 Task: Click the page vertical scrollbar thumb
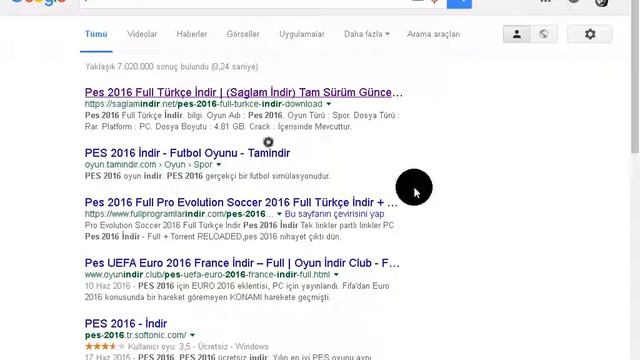coord(635,77)
